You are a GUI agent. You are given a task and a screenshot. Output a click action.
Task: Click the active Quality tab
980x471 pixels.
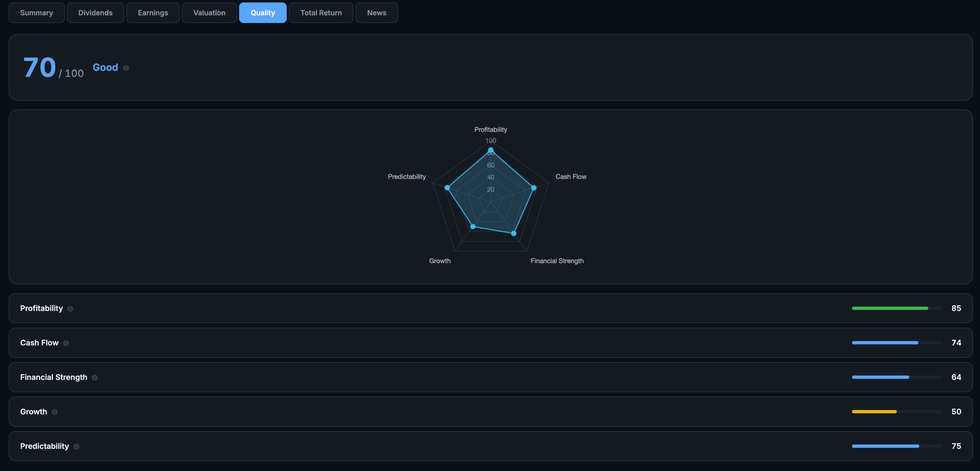point(263,13)
